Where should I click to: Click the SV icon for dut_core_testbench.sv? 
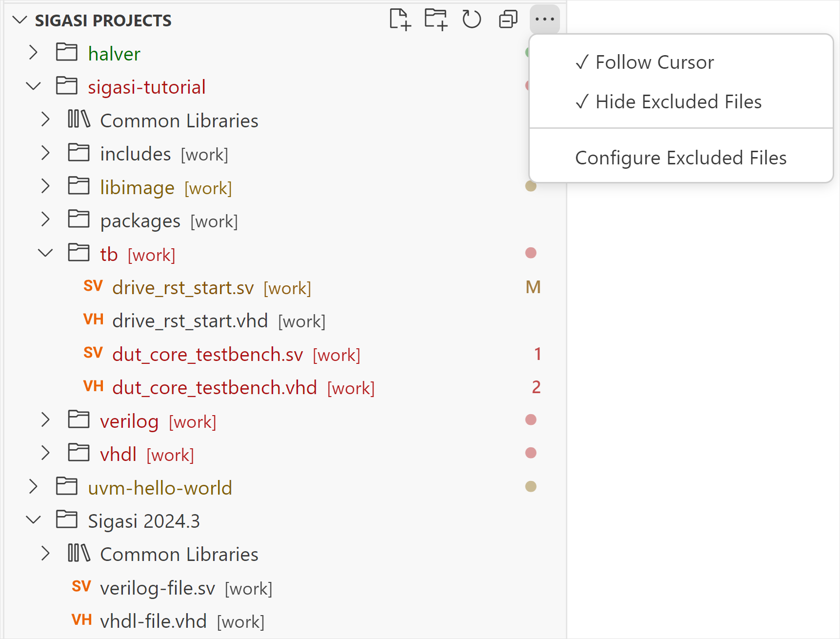[x=93, y=353]
